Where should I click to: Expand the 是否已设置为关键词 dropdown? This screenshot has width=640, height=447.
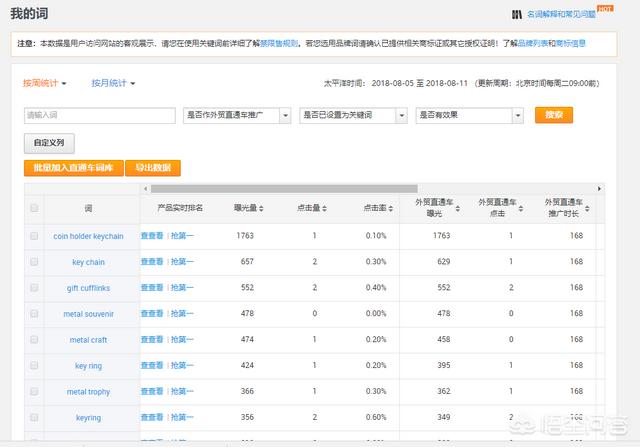tap(352, 116)
